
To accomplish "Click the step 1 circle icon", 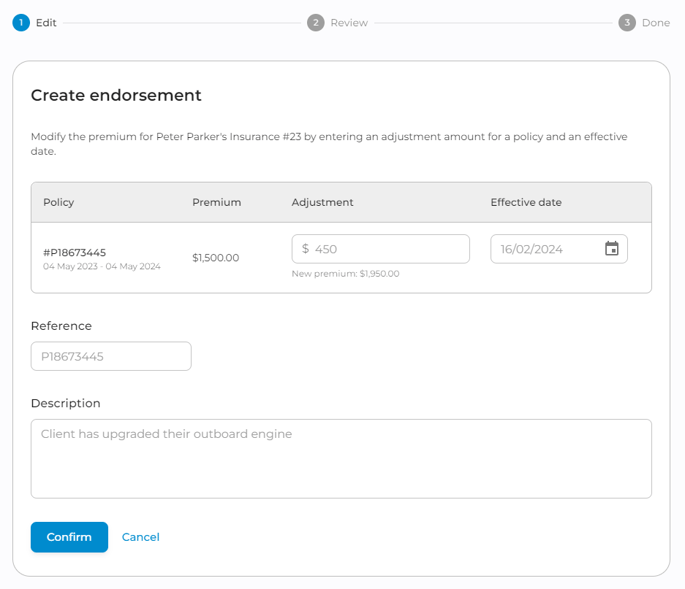I will [21, 22].
